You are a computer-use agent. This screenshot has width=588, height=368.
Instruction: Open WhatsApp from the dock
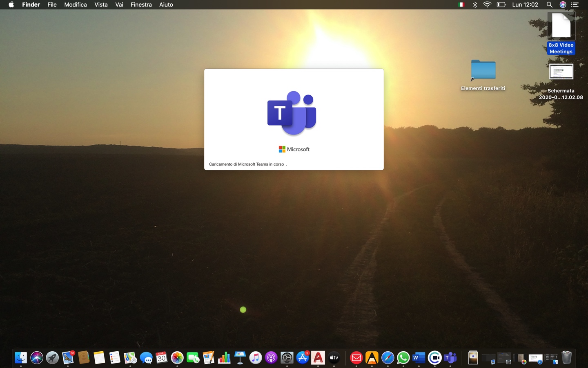pos(403,358)
